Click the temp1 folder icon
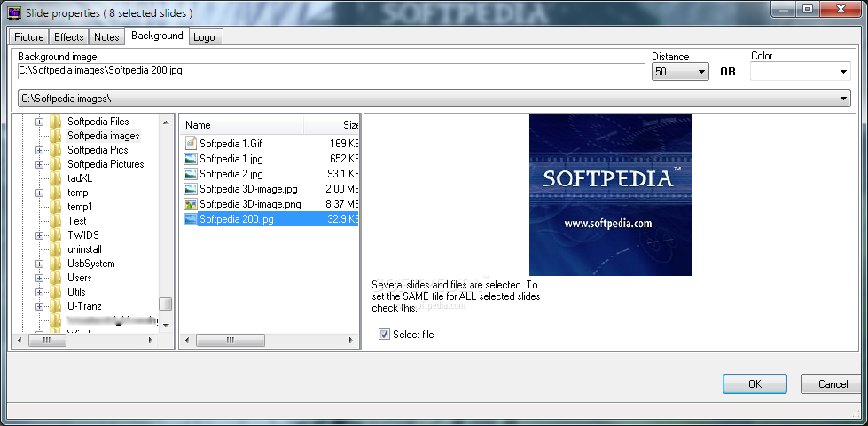This screenshot has height=426, width=868. (55, 207)
